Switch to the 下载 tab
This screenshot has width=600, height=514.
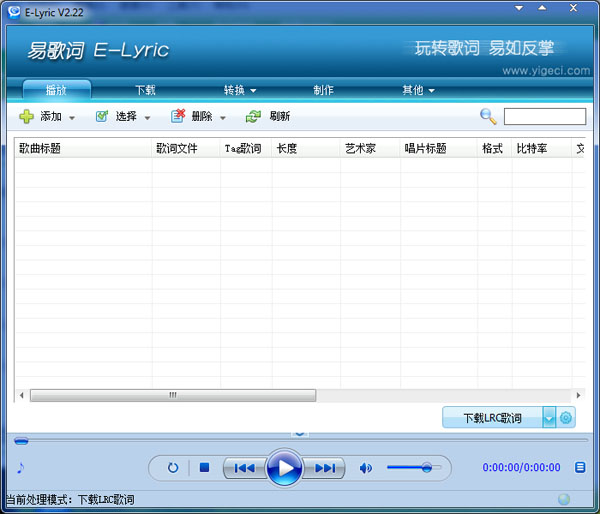145,90
